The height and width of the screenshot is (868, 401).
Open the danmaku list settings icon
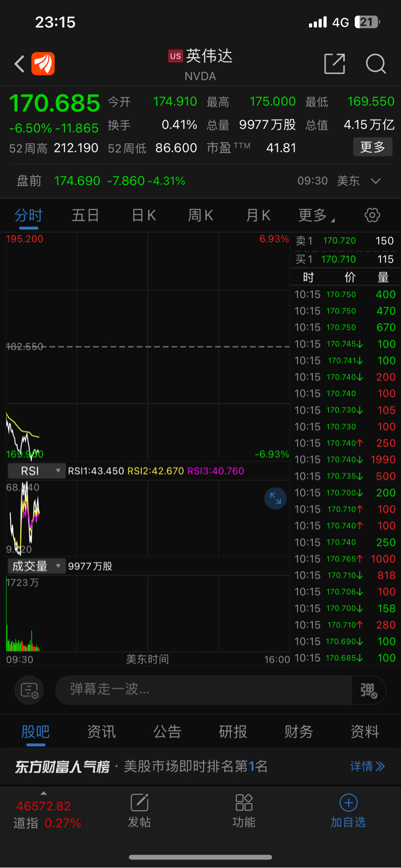tap(29, 690)
